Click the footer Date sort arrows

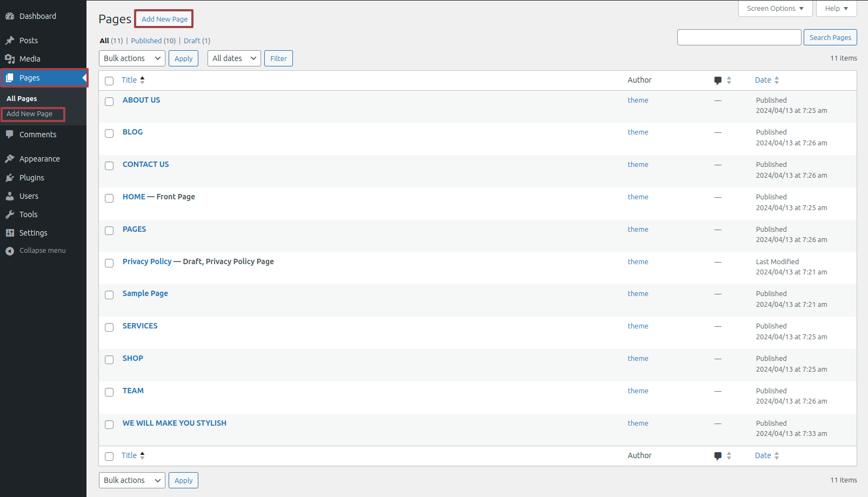point(777,456)
